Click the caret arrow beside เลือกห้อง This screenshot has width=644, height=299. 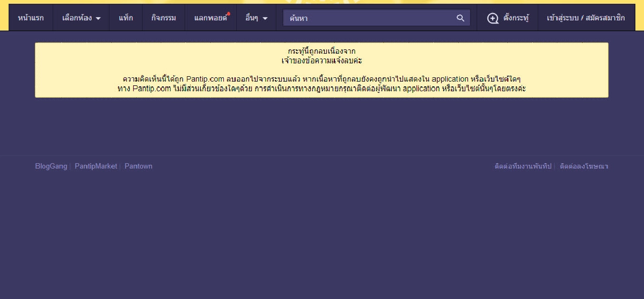[98, 18]
